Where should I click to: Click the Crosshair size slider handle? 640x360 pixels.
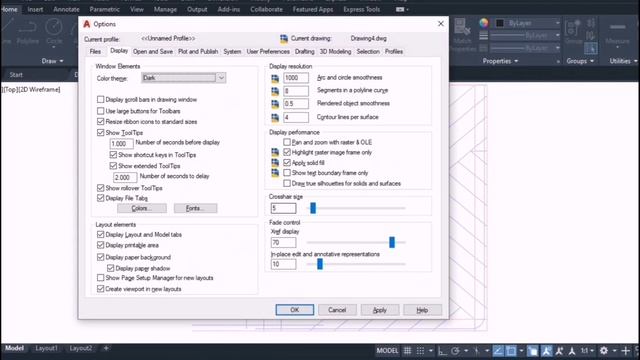[313, 208]
